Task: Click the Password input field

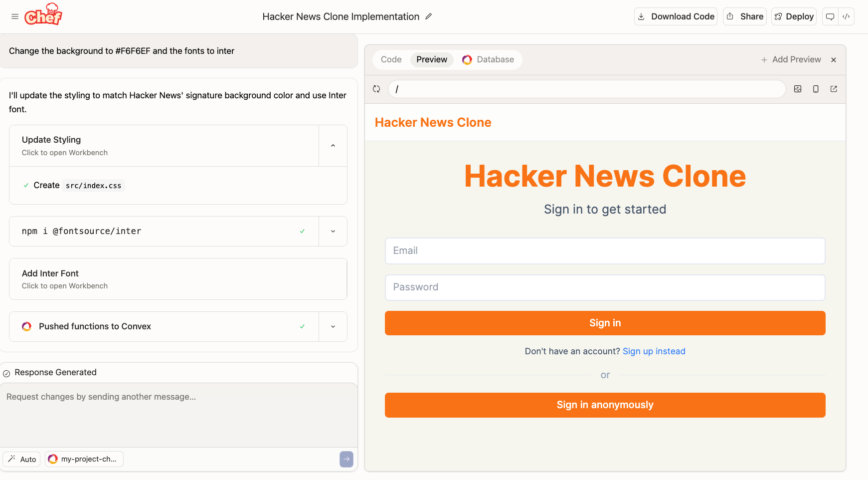Action: (605, 287)
